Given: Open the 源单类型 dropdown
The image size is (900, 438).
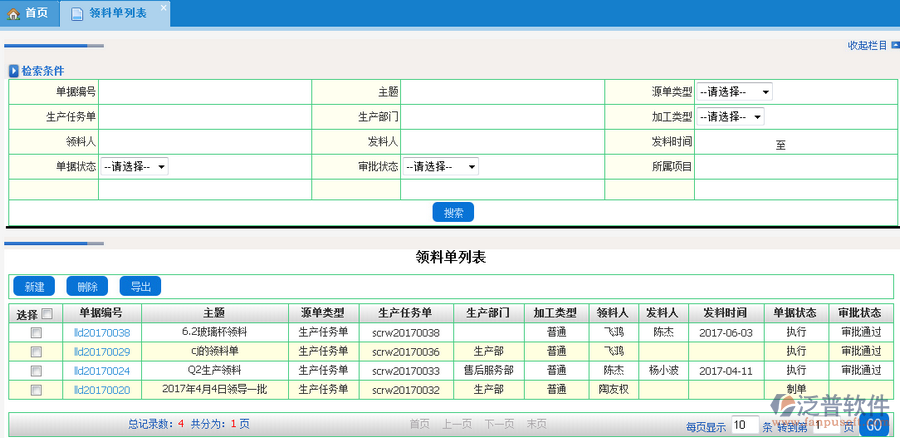Looking at the screenshot, I should [733, 92].
